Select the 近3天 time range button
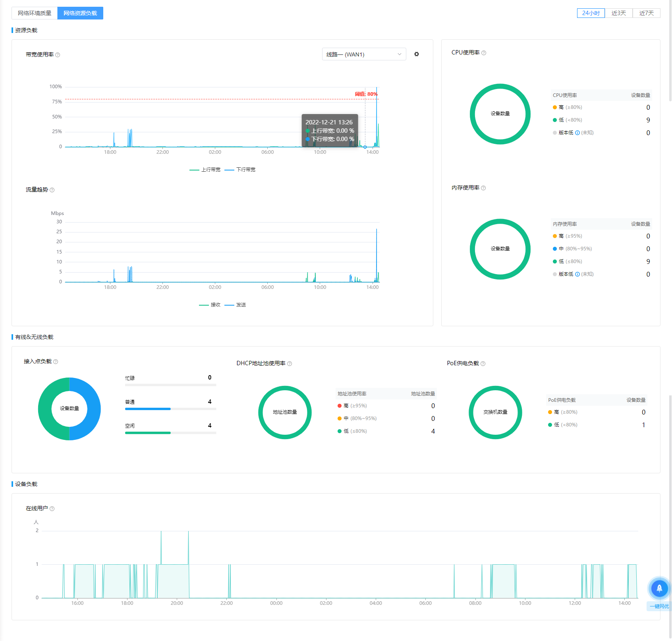 point(618,13)
